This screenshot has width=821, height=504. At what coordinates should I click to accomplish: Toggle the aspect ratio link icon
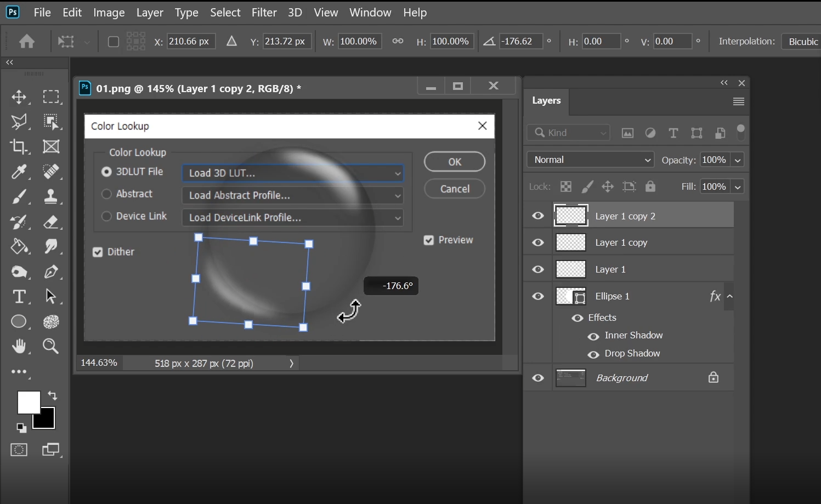coord(398,41)
